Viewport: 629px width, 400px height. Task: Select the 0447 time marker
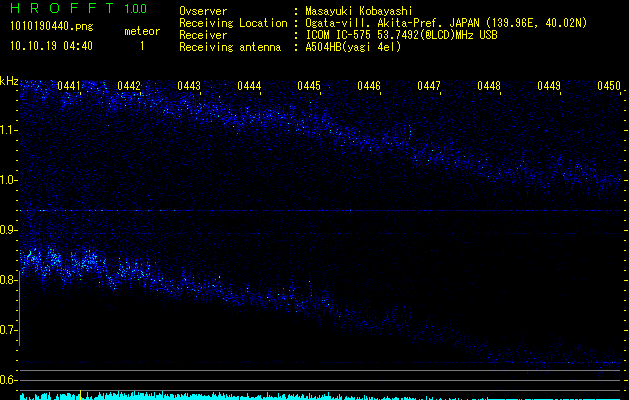(429, 87)
